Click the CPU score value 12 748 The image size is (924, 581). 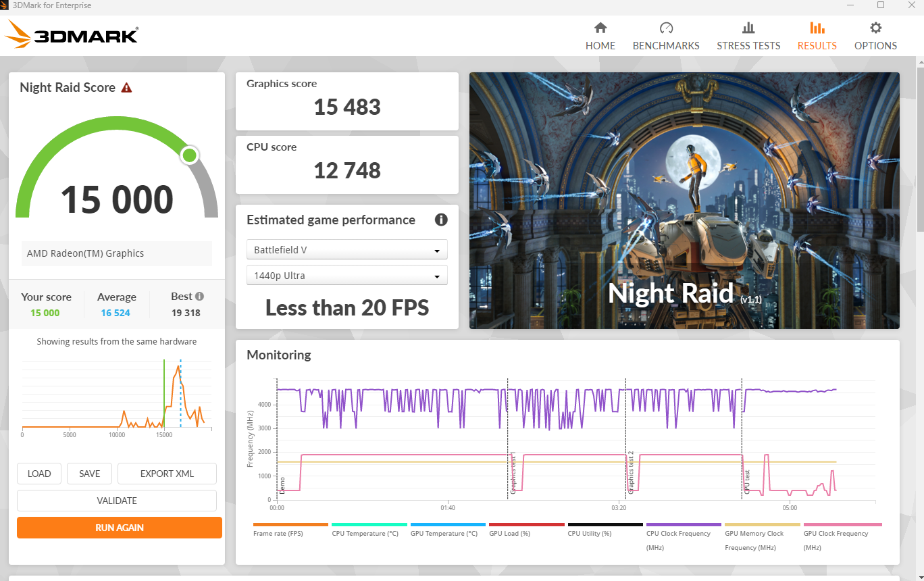click(x=347, y=171)
